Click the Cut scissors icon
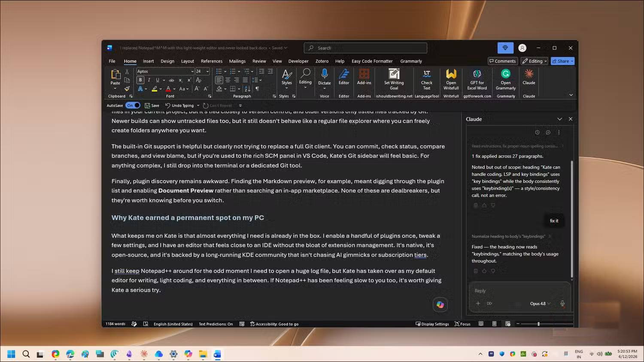Screen dimensions: 644x362 point(127,71)
